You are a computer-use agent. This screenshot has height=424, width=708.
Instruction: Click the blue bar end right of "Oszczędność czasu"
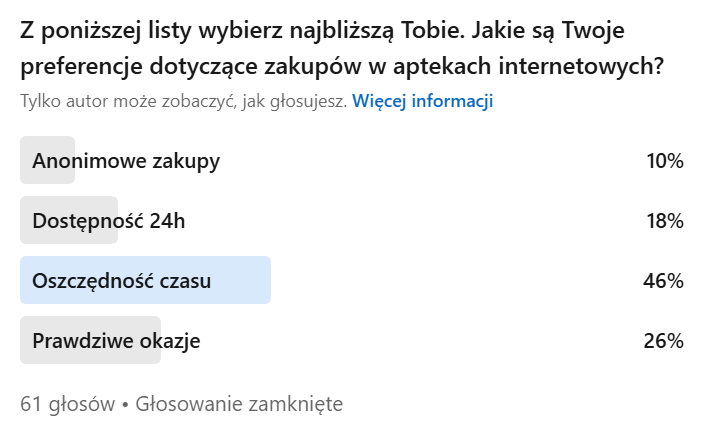click(x=262, y=281)
